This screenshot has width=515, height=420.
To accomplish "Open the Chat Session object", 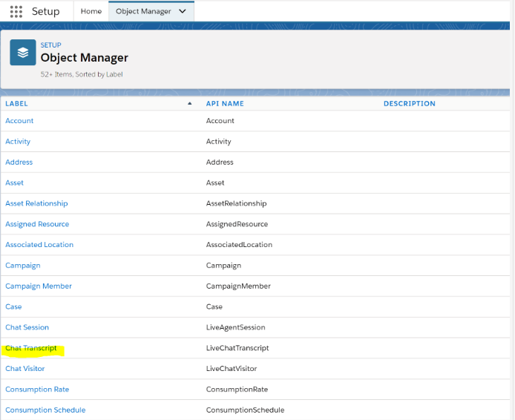I will tap(27, 327).
